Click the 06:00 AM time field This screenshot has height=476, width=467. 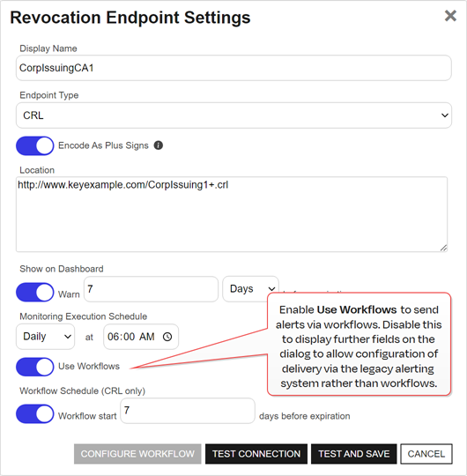pos(141,337)
